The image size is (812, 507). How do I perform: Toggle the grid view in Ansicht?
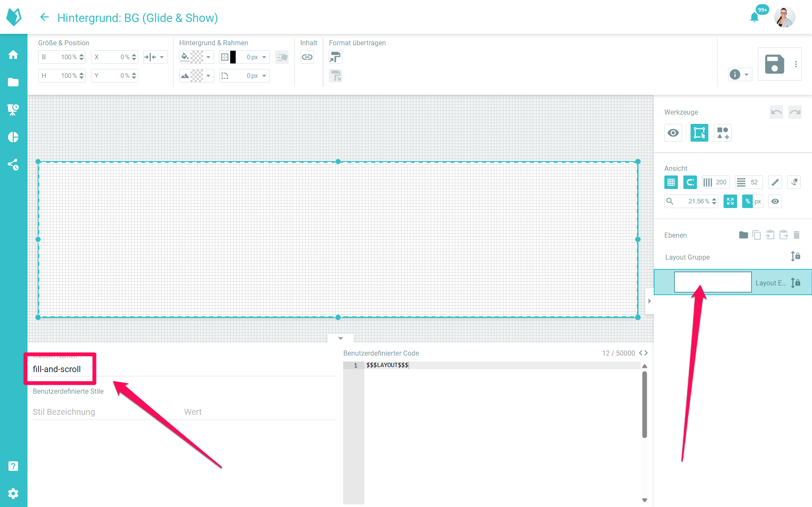pyautogui.click(x=671, y=182)
